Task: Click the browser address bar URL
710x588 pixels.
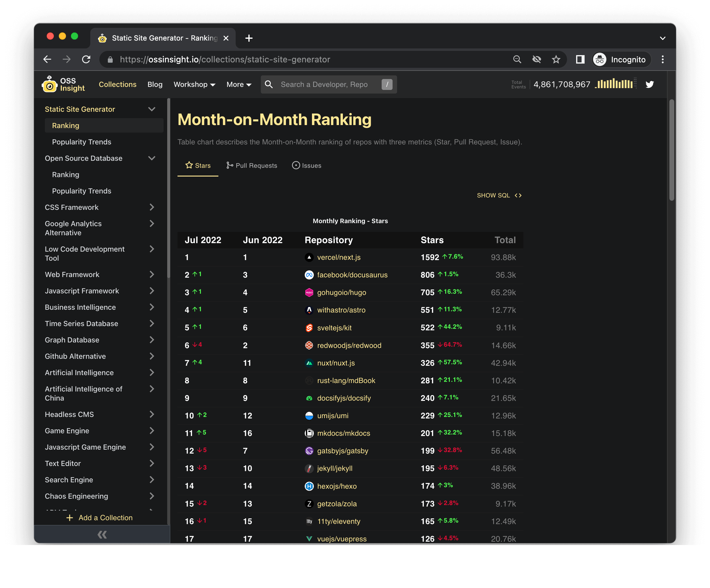Action: click(225, 59)
